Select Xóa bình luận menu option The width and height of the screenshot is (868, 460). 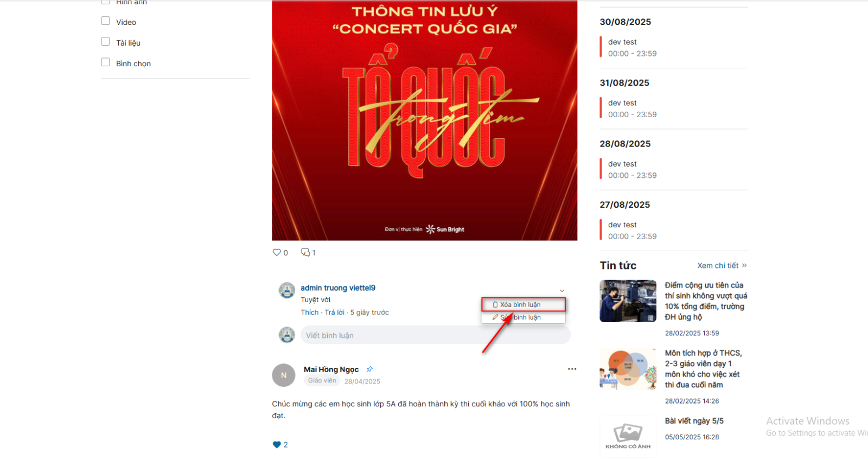524,305
